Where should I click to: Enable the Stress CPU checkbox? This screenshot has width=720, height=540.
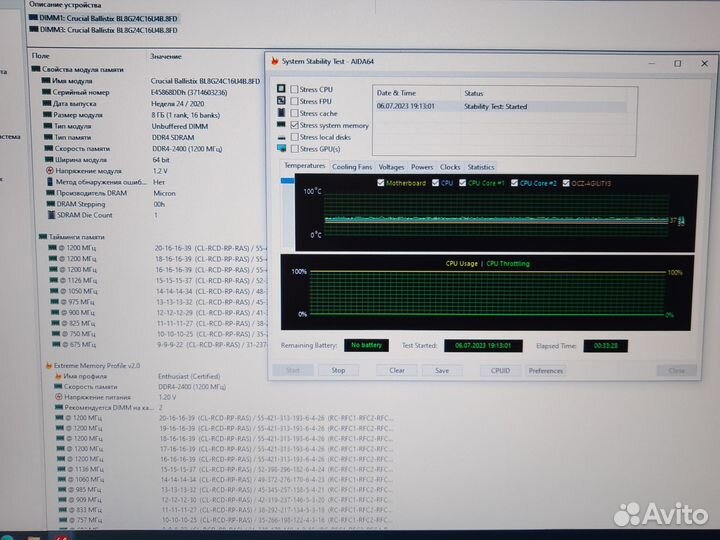(x=294, y=90)
